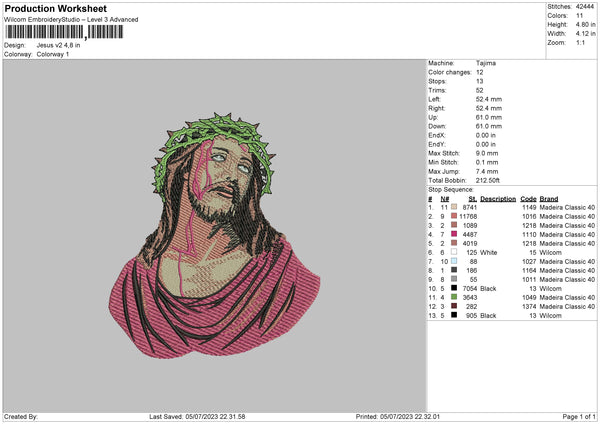This screenshot has height=424, width=600.
Task: Click the 'Brand' column header
Action: [x=549, y=199]
